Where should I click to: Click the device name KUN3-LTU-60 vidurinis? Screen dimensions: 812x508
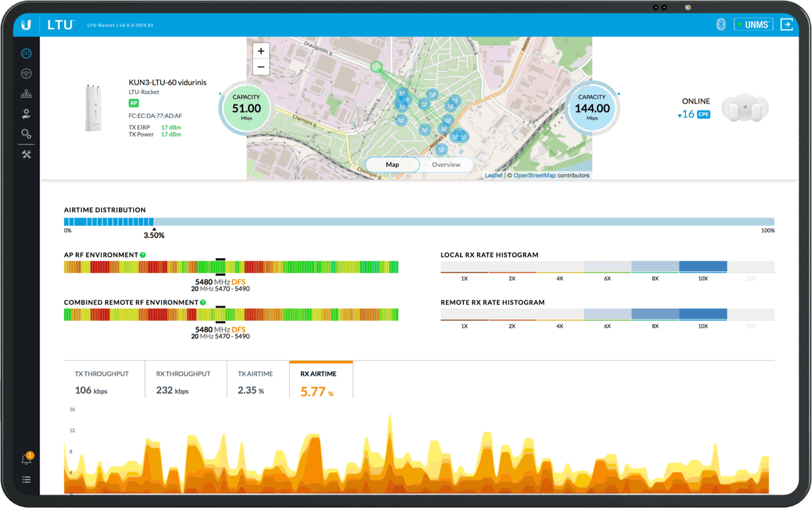point(167,82)
